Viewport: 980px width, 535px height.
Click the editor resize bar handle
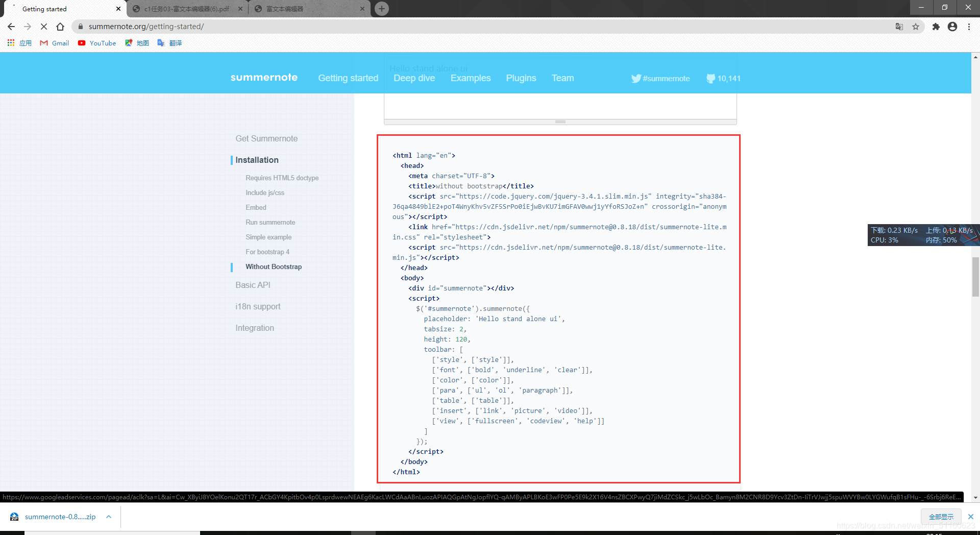(560, 121)
